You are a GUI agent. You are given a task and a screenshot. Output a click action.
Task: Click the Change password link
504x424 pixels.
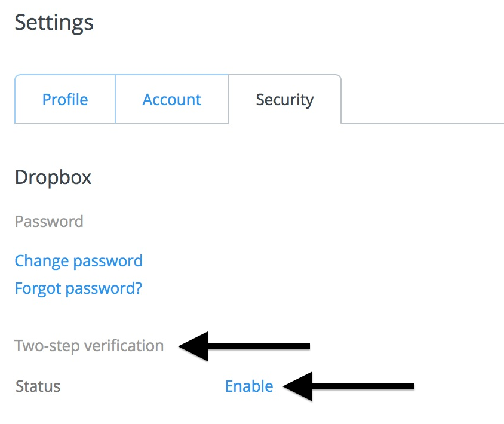coord(78,261)
